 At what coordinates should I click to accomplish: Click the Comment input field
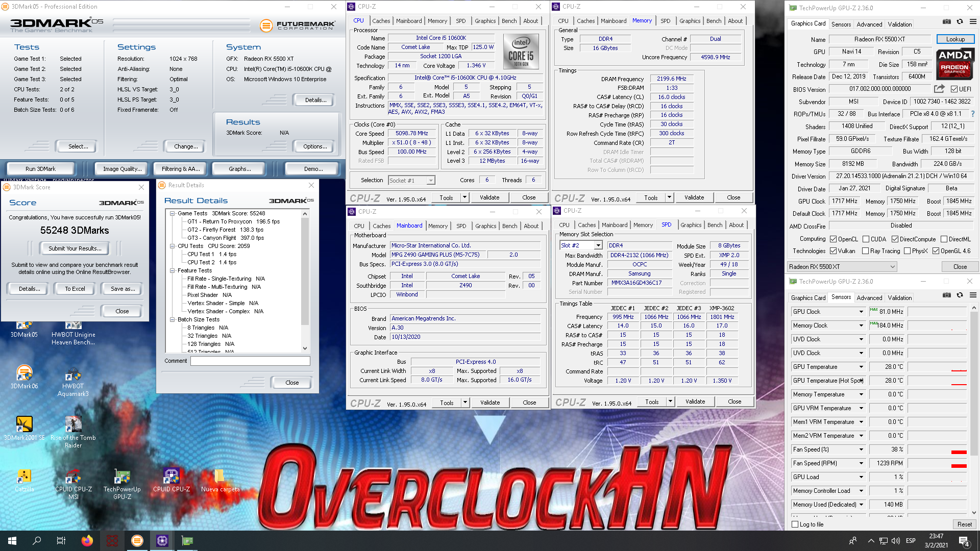250,361
